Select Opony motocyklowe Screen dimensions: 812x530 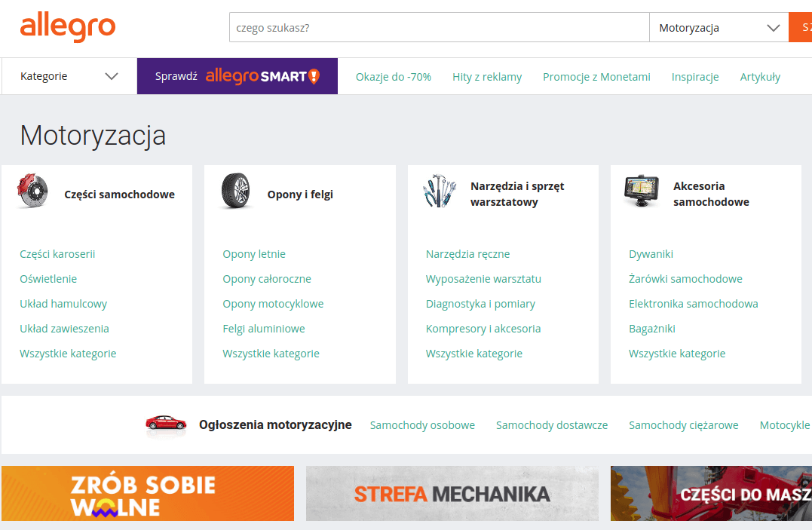pos(273,304)
